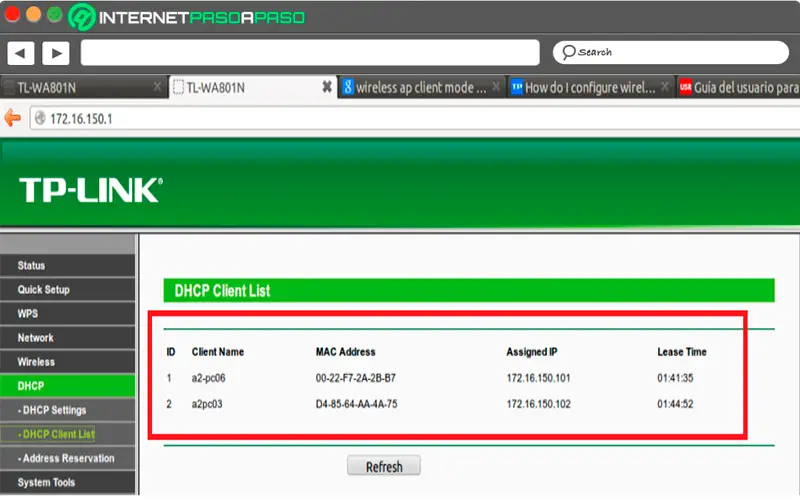Click into the Search field
800x500 pixels.
(670, 52)
